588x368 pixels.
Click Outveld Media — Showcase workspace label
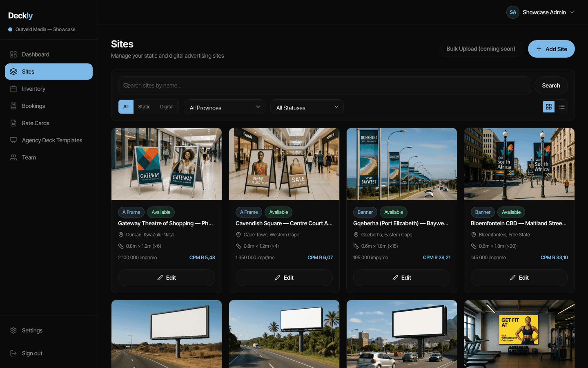click(x=45, y=29)
